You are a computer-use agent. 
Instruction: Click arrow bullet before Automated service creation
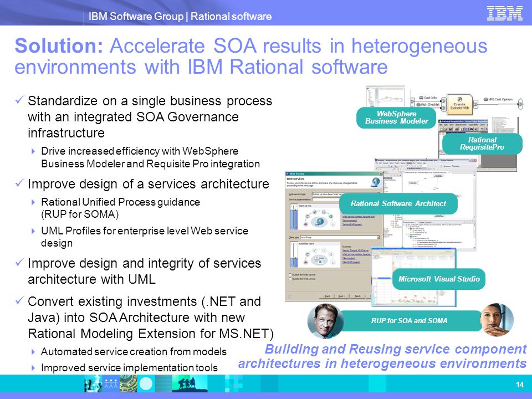coord(33,352)
